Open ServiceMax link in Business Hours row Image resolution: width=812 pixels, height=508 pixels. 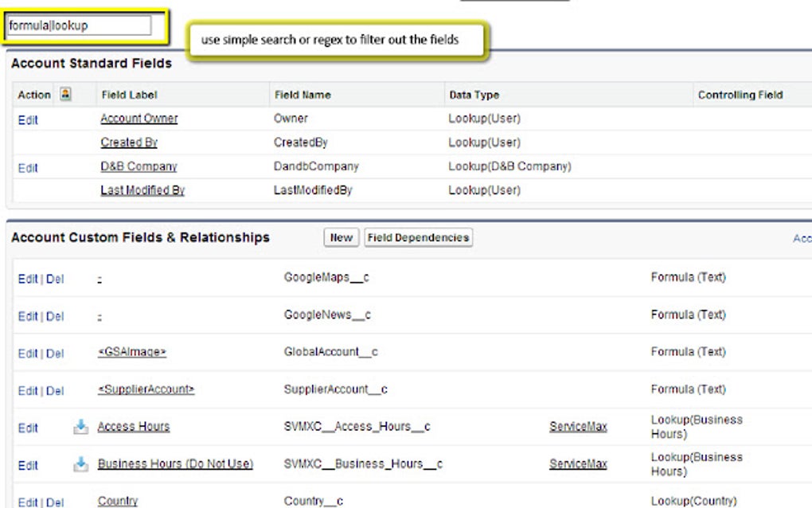(x=578, y=464)
